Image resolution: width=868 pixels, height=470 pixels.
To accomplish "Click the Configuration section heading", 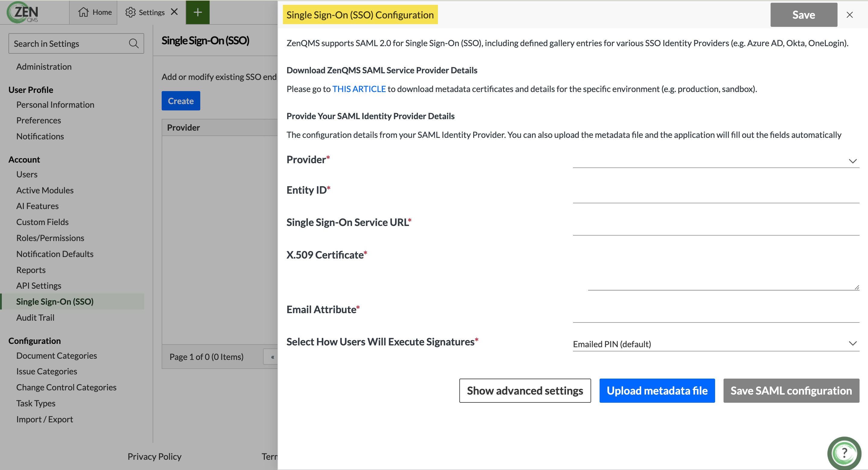I will point(35,341).
